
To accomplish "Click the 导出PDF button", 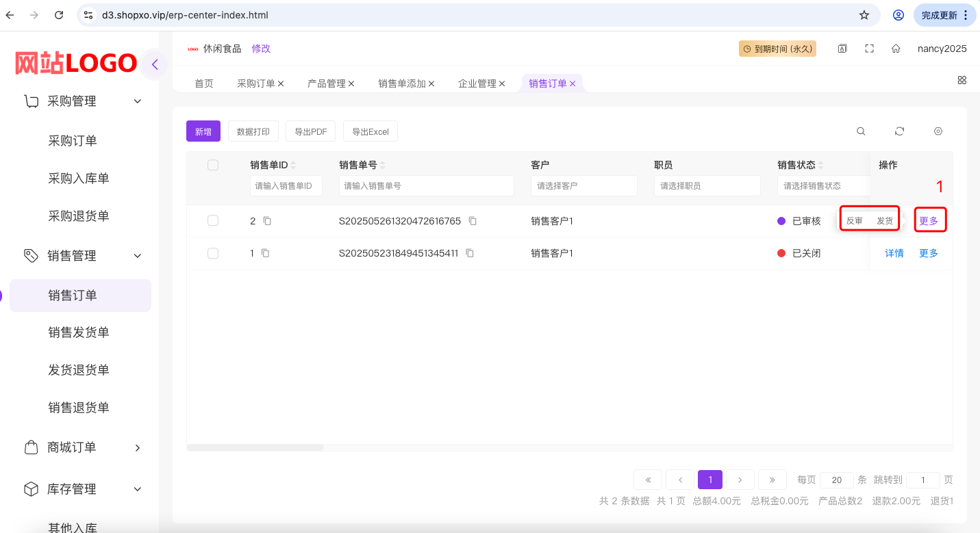I will click(311, 131).
